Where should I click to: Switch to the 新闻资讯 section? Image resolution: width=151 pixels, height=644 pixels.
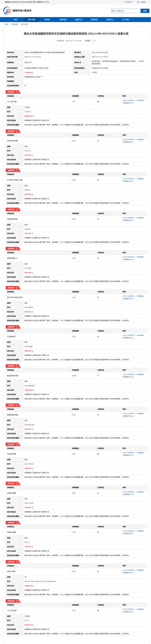click(x=94, y=20)
